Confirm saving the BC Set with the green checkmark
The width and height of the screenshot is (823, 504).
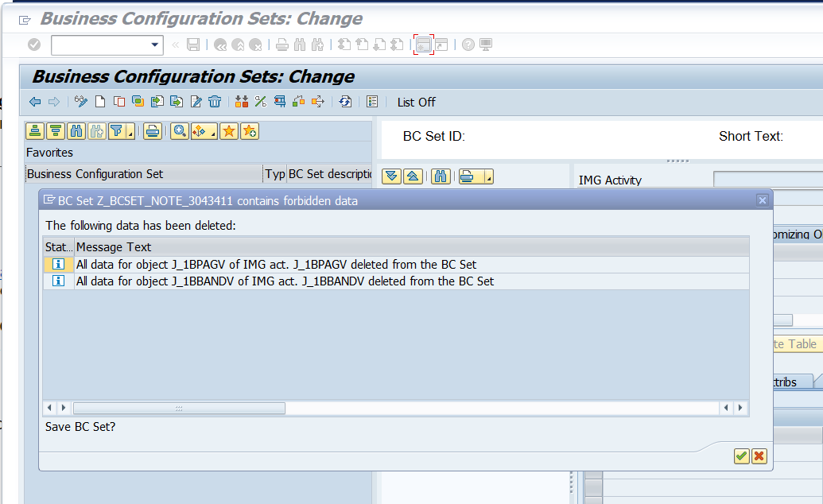741,456
